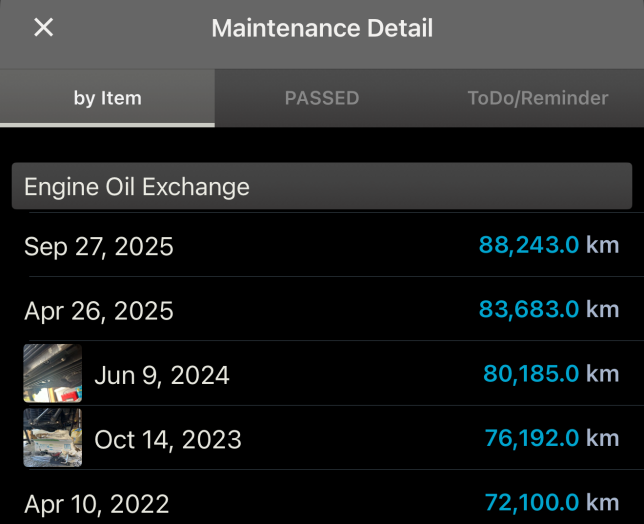Open the Sep 27, 2025 entry date
Screen dimensions: 644x524
[99, 246]
